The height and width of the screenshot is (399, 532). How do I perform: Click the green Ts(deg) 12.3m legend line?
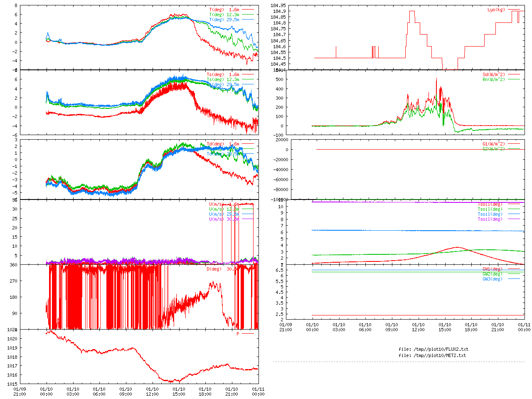click(248, 79)
